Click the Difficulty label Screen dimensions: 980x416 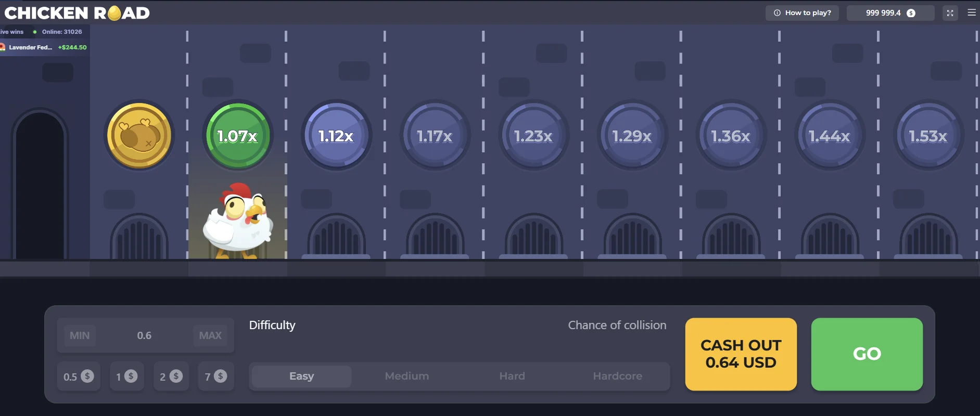click(272, 325)
